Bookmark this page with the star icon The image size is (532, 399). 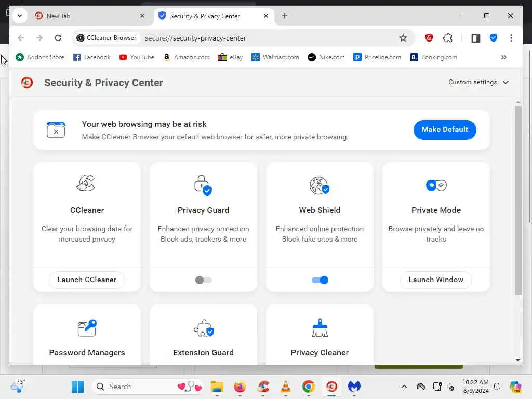[403, 38]
